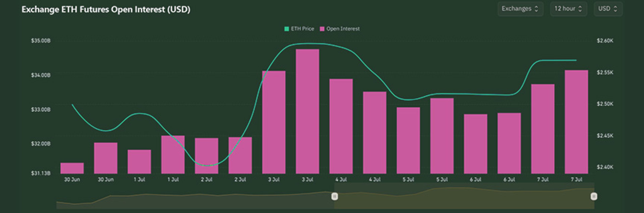644x213 pixels.
Task: Click the rightmost 7 Jul open interest bar
Action: click(x=576, y=122)
